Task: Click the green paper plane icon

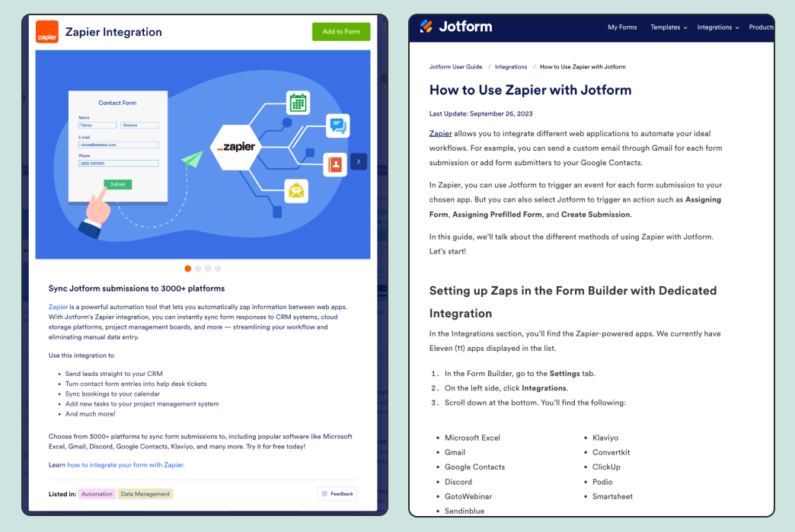Action: 192,159
